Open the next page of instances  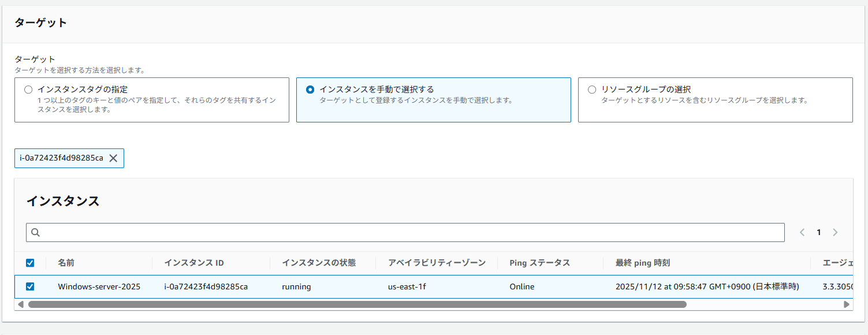pos(835,232)
